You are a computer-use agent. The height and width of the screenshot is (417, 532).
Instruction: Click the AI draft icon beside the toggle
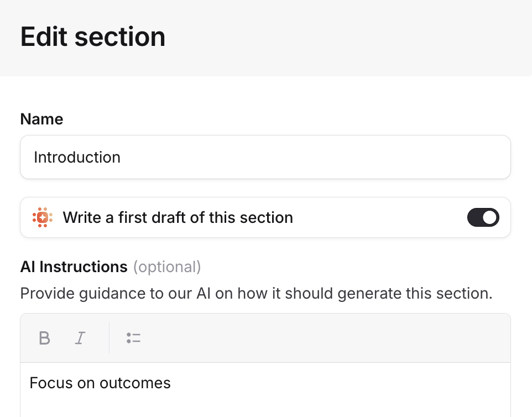[42, 217]
